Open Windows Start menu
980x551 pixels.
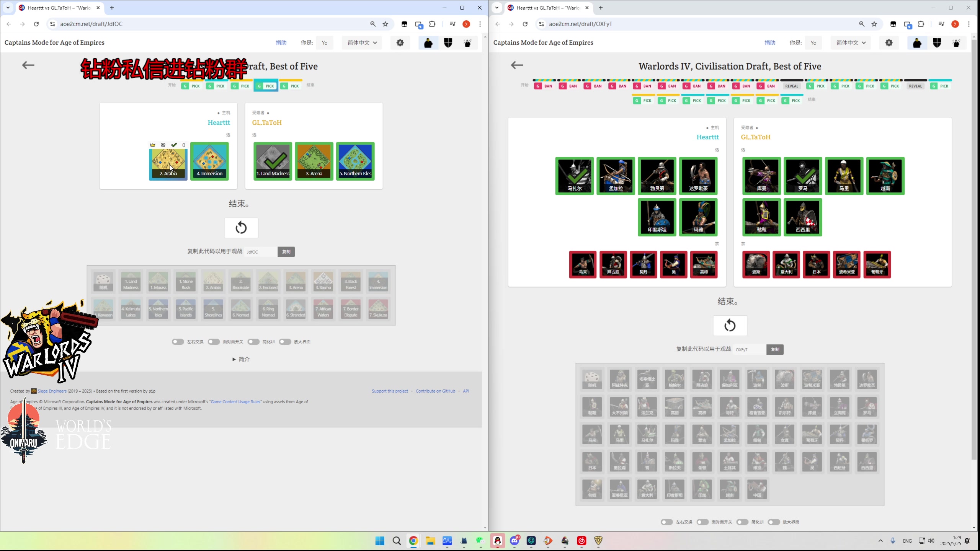pyautogui.click(x=380, y=541)
